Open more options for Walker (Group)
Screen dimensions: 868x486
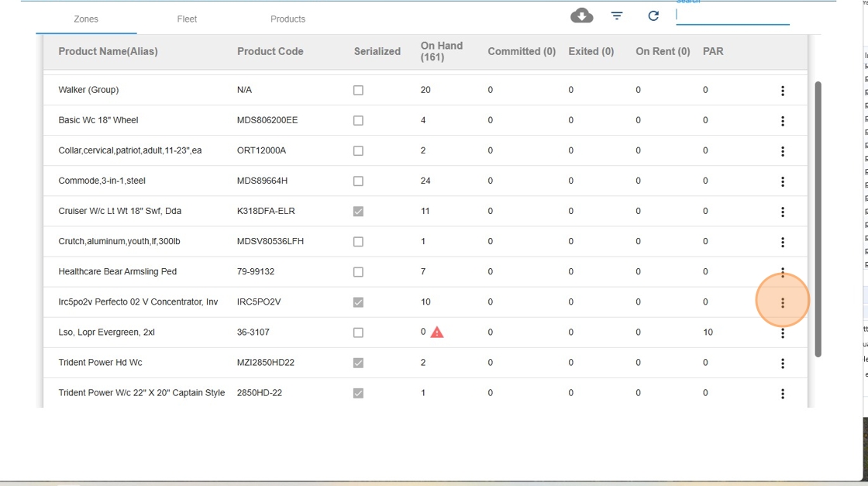pos(783,91)
